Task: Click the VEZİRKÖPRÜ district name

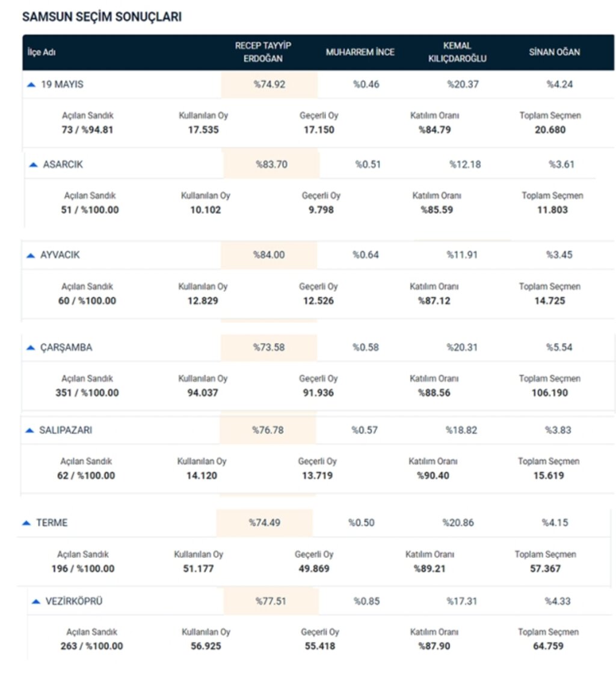Action: click(x=73, y=601)
